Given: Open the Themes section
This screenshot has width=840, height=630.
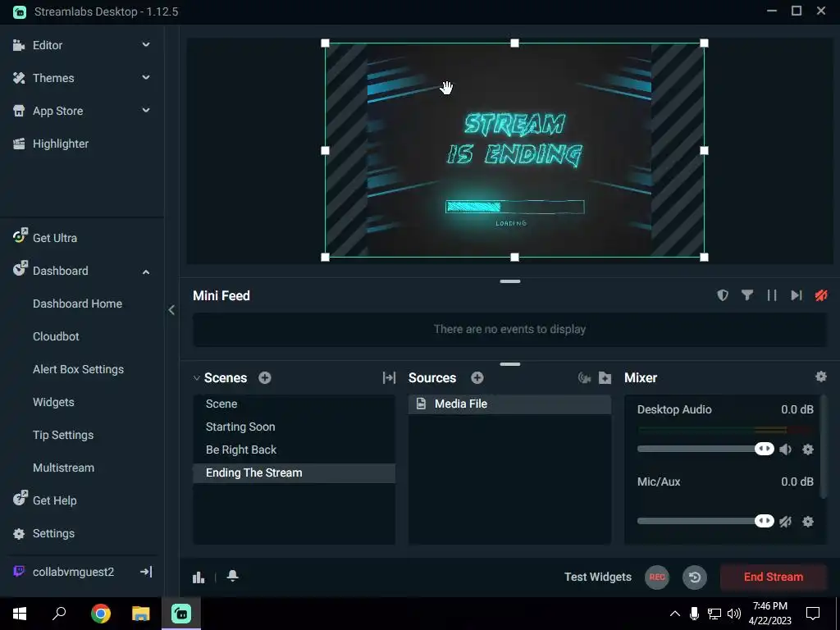Looking at the screenshot, I should pos(53,78).
